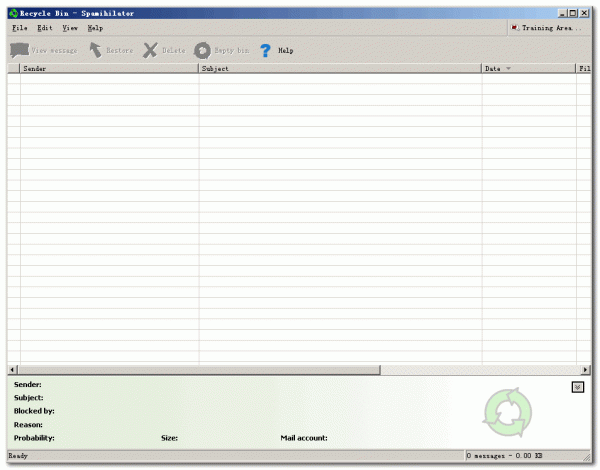Collapse the message details panel
Screen dimensions: 600x470
577,387
